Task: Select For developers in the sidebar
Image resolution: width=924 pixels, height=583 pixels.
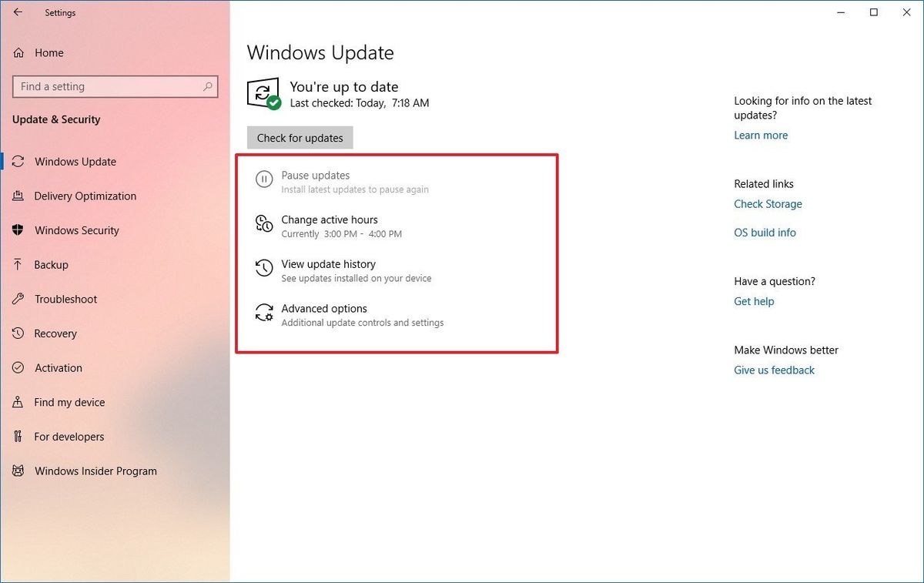Action: pyautogui.click(x=69, y=437)
